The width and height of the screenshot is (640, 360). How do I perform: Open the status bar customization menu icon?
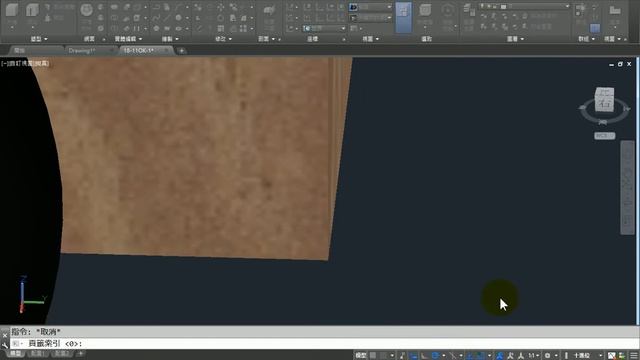[634, 356]
